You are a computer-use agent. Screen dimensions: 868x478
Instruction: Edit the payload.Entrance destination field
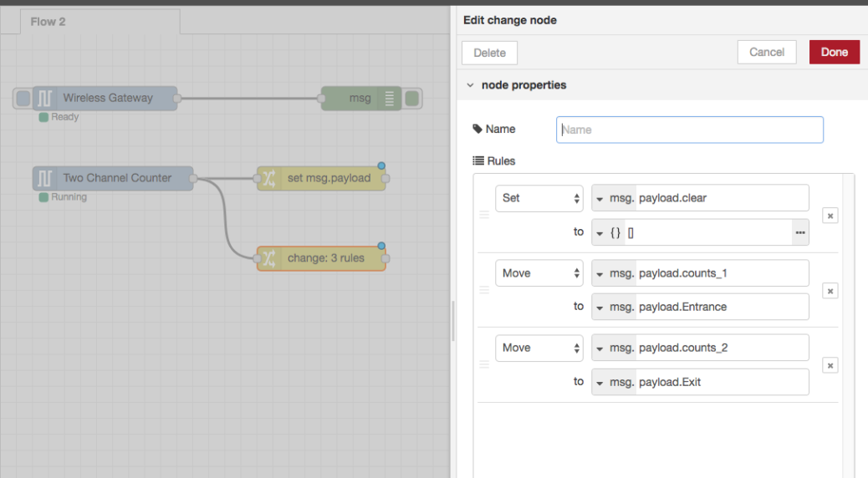pos(721,307)
